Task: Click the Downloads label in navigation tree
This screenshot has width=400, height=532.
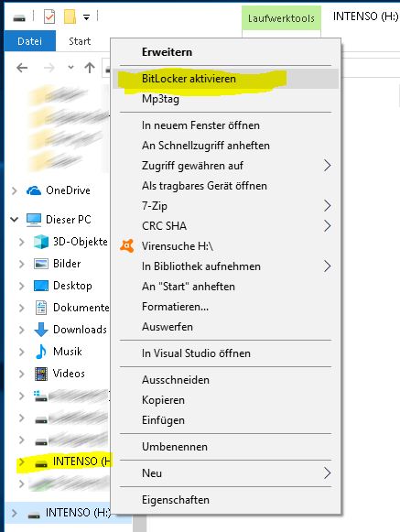Action: coord(80,330)
